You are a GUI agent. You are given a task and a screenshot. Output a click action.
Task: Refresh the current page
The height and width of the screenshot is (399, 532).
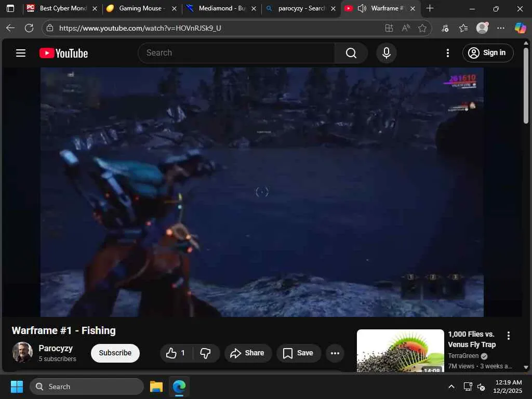pyautogui.click(x=30, y=28)
